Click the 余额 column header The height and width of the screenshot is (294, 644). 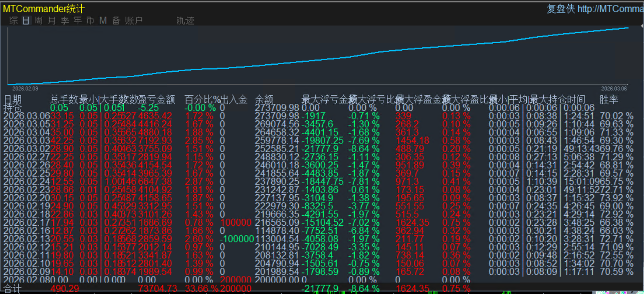click(x=264, y=99)
